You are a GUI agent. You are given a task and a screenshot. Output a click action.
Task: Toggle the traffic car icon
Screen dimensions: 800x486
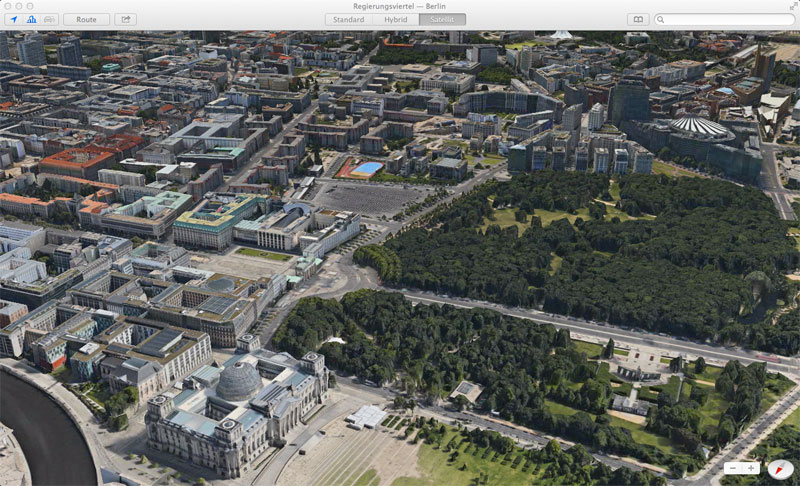pyautogui.click(x=49, y=19)
